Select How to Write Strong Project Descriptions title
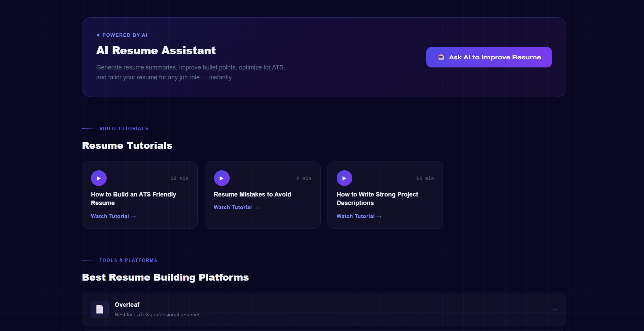 (x=377, y=199)
